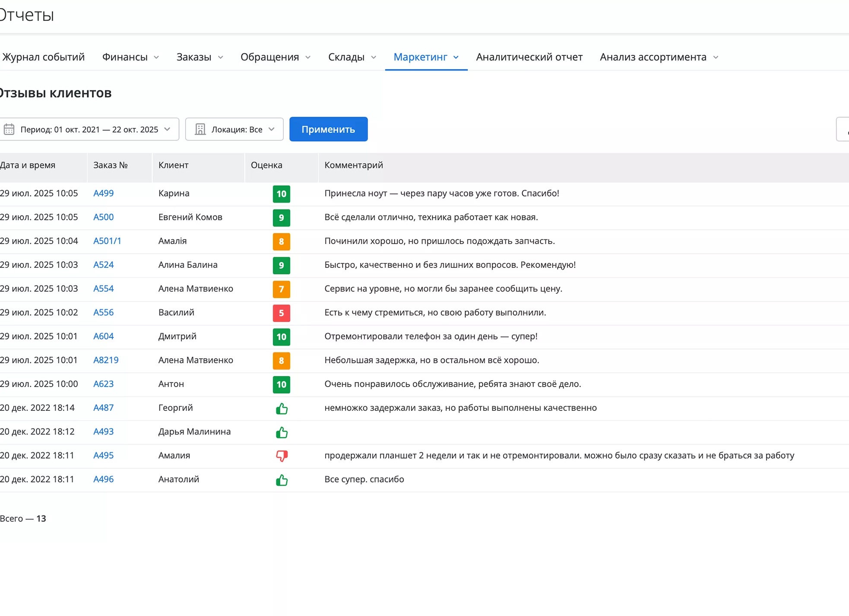Click the thumbs-up icon for Дарья Малинина
The height and width of the screenshot is (616, 849).
point(282,432)
